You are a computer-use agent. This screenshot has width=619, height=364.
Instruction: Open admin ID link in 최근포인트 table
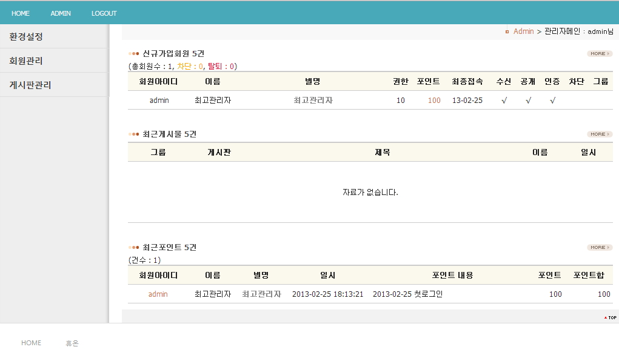(x=158, y=294)
